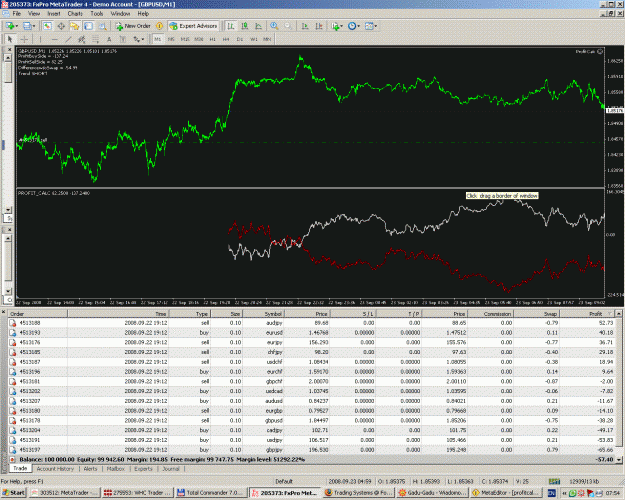Select the Trendline tool
Viewport: 625px width, 500px height.
[x=68, y=39]
